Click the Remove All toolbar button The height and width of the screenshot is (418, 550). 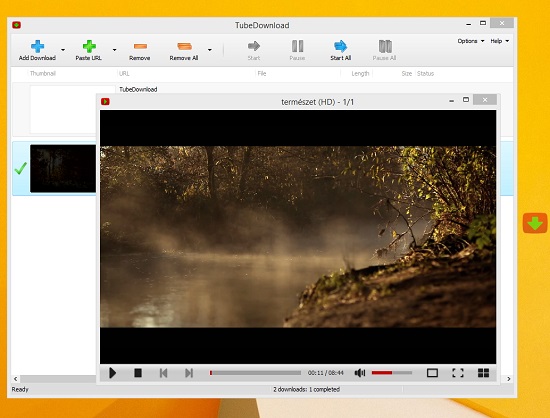(x=184, y=50)
